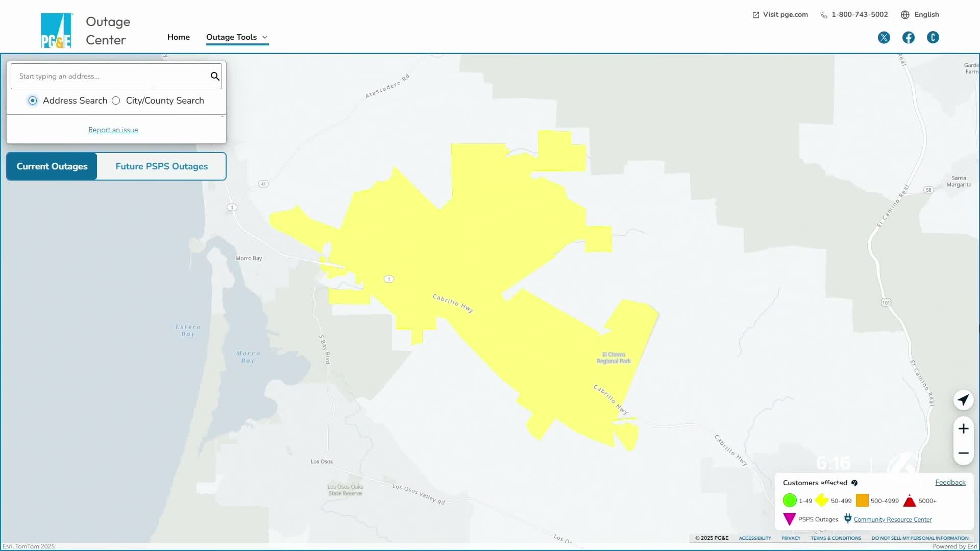The height and width of the screenshot is (551, 980).
Task: Zoom in the map with plus
Action: point(963,429)
